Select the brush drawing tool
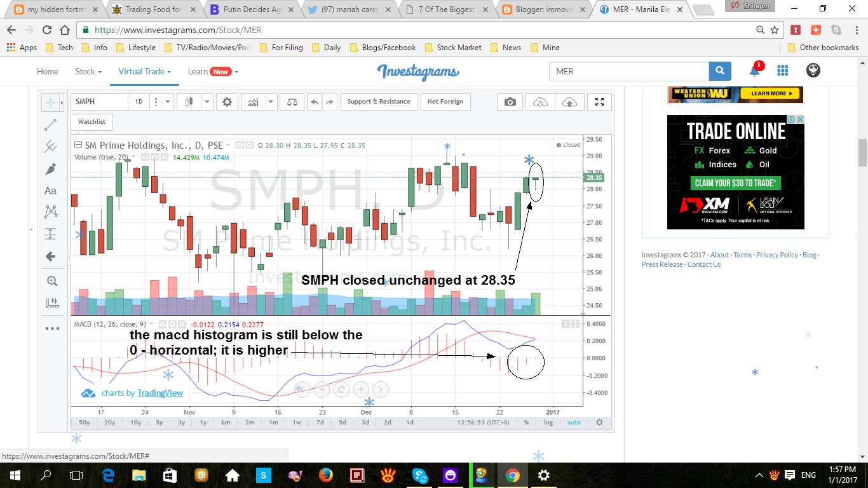 point(53,168)
